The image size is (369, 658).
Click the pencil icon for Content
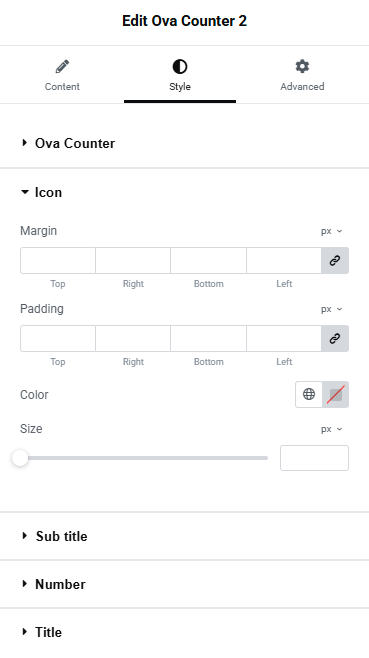pyautogui.click(x=62, y=66)
